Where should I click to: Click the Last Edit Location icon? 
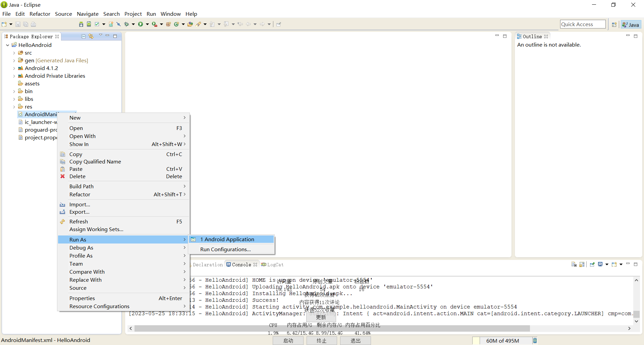[240, 24]
